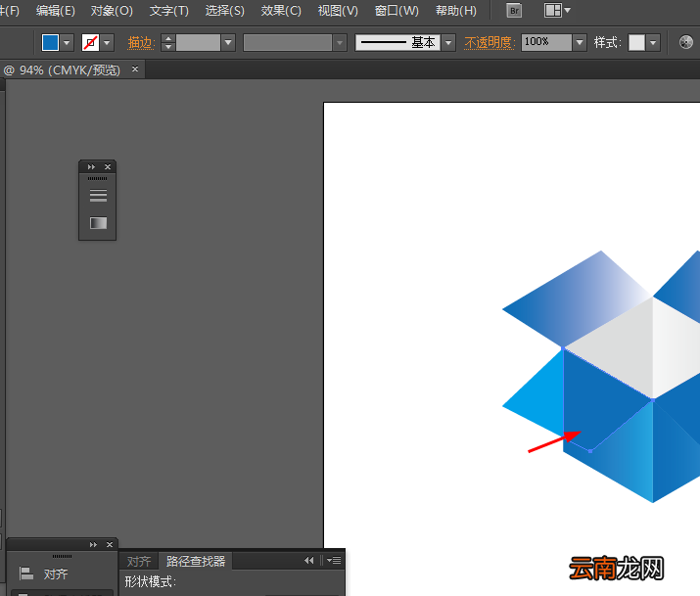700x596 pixels.
Task: Open the 对象(O) menu
Action: [112, 10]
